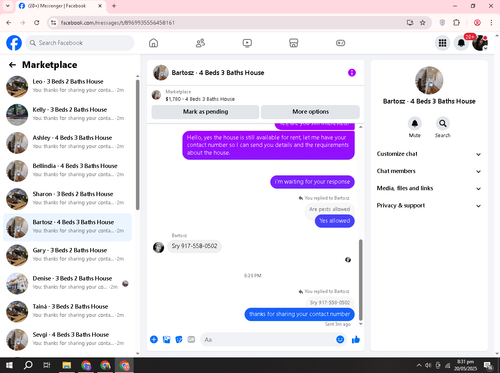
Task: Open the emoji picker in message box
Action: [x=340, y=339]
